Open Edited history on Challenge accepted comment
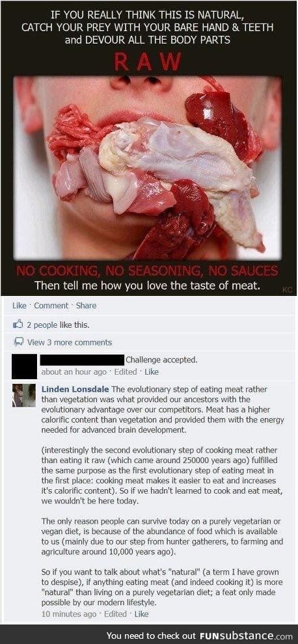The height and width of the screenshot is (644, 298). [x=125, y=371]
